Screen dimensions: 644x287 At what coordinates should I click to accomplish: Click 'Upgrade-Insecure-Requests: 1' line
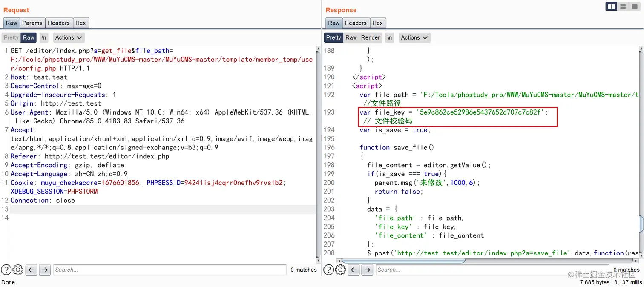[63, 95]
